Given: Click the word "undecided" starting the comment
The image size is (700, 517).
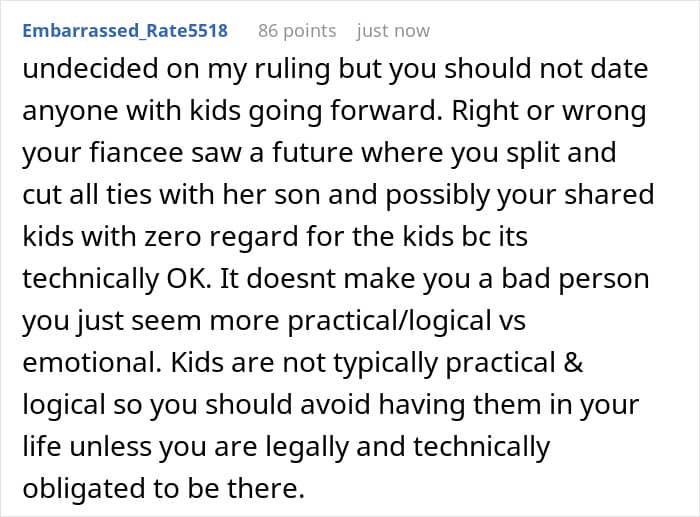Looking at the screenshot, I should pyautogui.click(x=86, y=71).
